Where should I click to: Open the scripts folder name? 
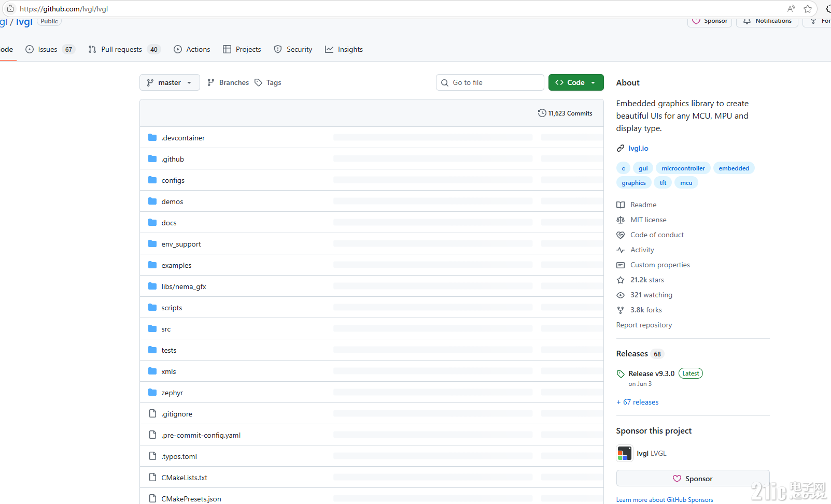pyautogui.click(x=172, y=308)
